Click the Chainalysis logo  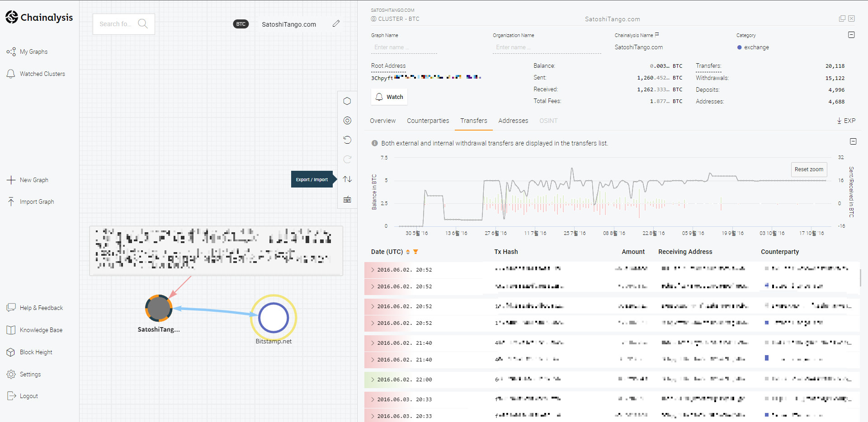[39, 17]
